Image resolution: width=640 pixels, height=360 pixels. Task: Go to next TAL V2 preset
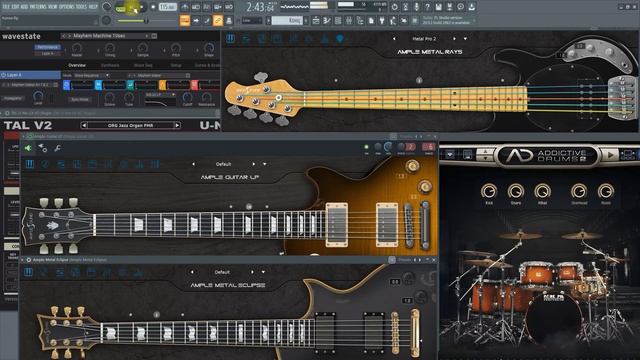(x=178, y=125)
